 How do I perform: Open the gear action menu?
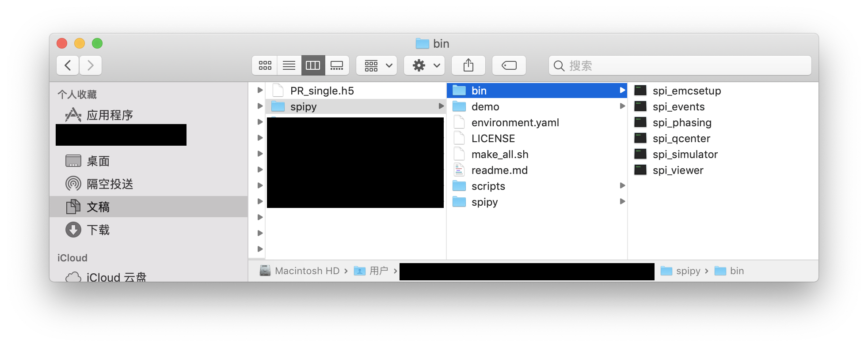[424, 65]
